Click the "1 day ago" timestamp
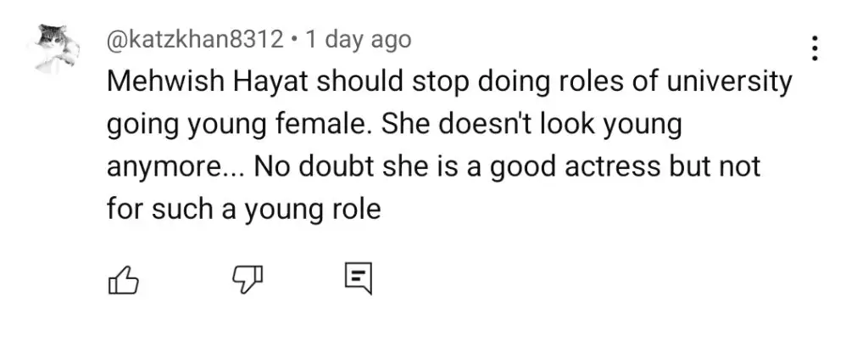Viewport: 868px width, 353px height. tap(359, 40)
